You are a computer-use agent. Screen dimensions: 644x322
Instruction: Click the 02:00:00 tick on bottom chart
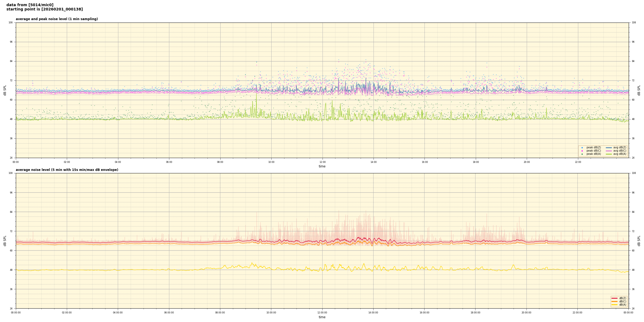(x=67, y=313)
